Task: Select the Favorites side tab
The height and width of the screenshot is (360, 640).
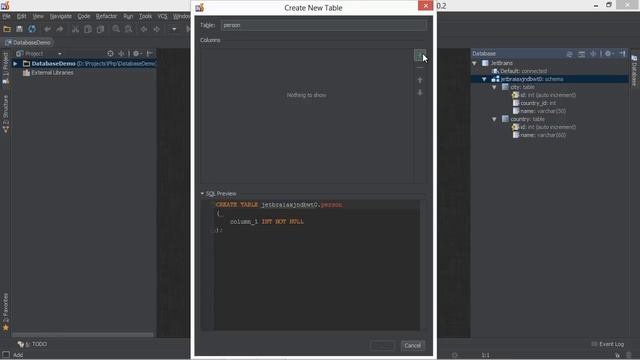Action: click(x=6, y=312)
